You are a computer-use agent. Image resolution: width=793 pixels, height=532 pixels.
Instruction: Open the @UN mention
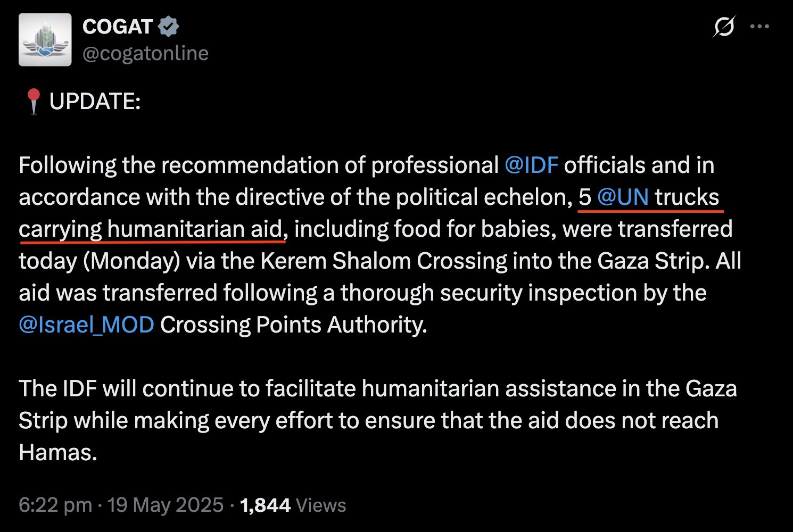tap(623, 197)
